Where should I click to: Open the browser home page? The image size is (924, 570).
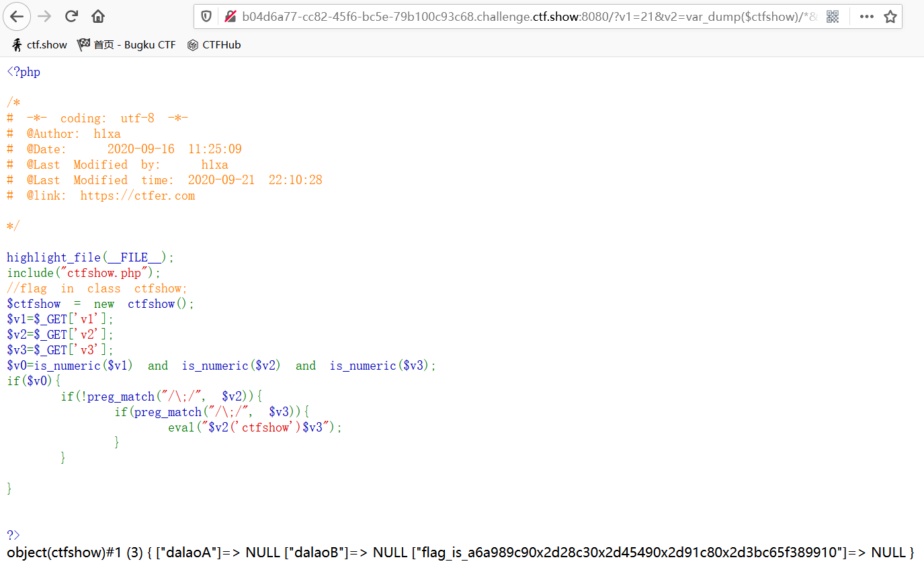[x=98, y=16]
